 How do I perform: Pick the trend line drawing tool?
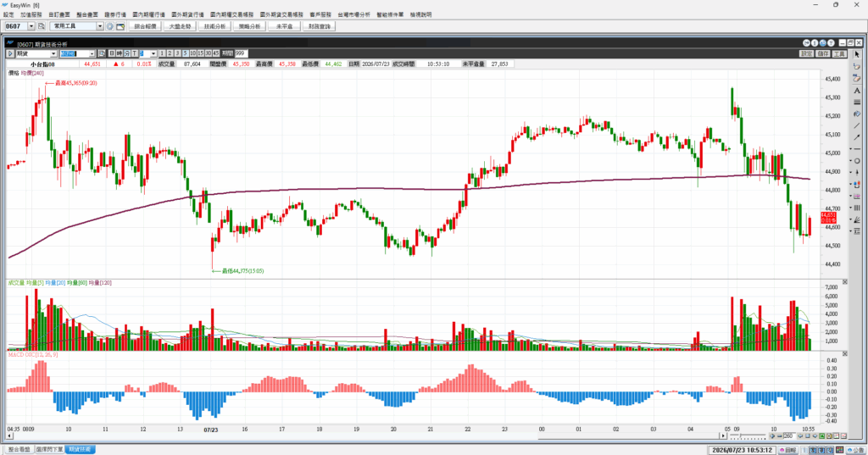[x=857, y=125]
